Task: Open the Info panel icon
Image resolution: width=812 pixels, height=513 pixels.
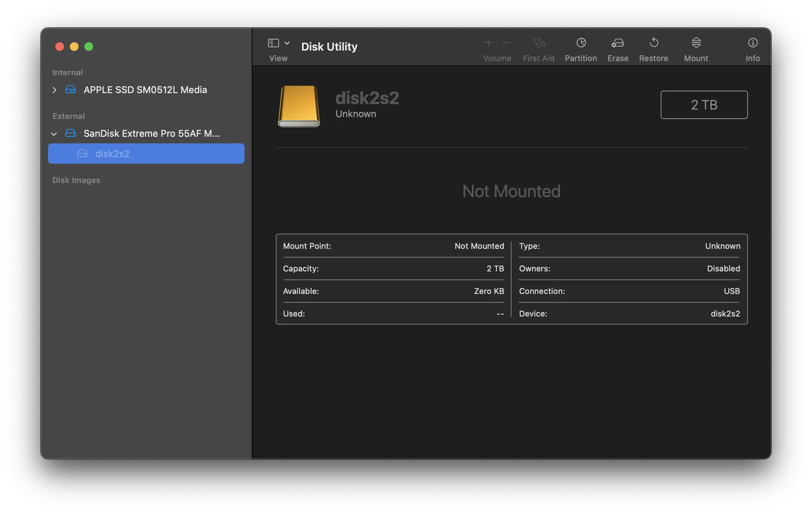Action: (x=753, y=43)
